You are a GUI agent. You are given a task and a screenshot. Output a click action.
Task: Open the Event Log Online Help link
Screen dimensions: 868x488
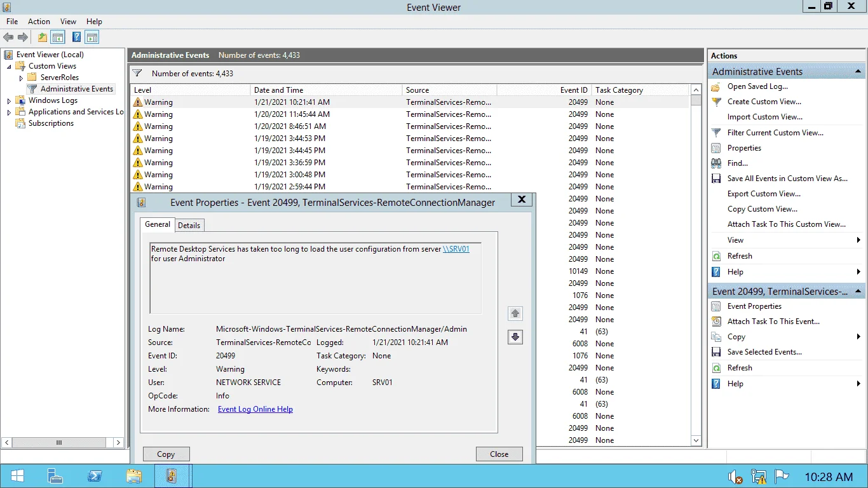255,409
